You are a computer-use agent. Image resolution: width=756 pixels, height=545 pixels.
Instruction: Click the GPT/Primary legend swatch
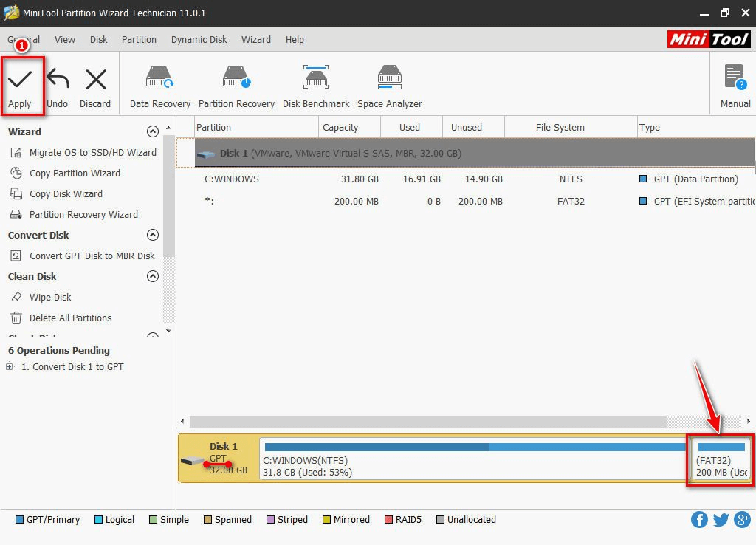pos(19,519)
